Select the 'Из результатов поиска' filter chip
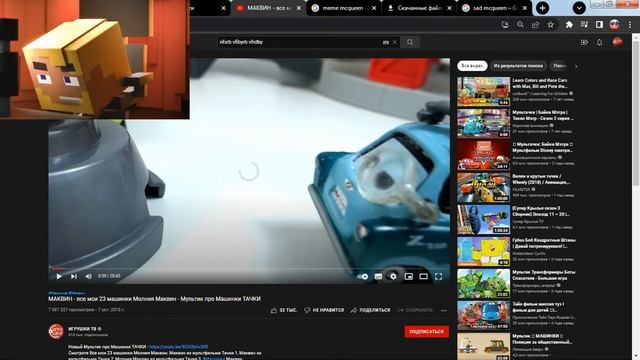Image resolution: width=640 pixels, height=360 pixels. pyautogui.click(x=518, y=66)
